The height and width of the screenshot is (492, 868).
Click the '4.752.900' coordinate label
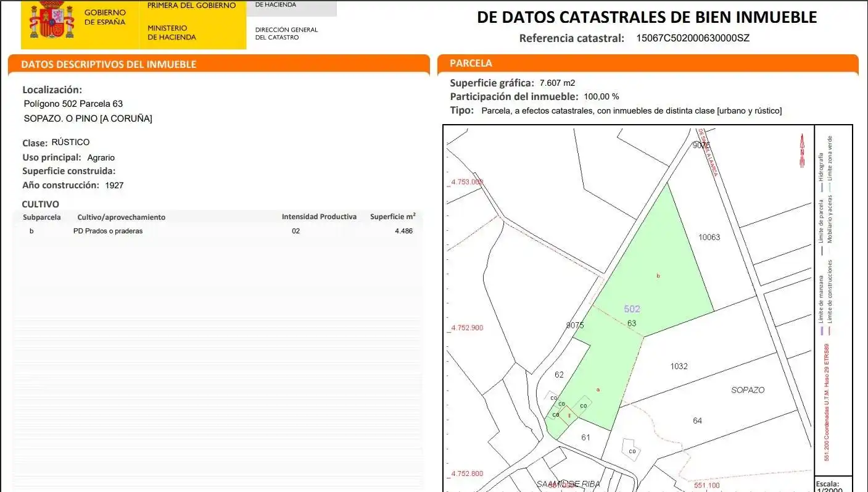coord(467,328)
